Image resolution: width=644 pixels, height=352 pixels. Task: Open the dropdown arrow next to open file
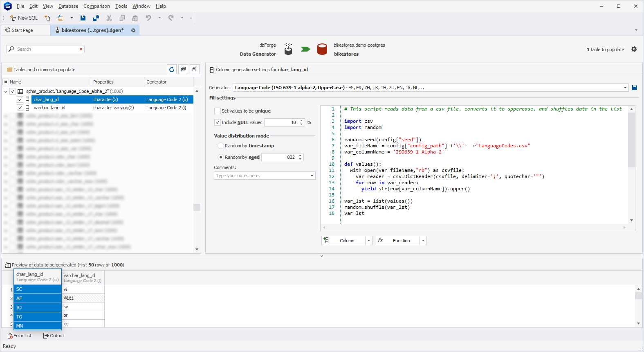coord(72,18)
